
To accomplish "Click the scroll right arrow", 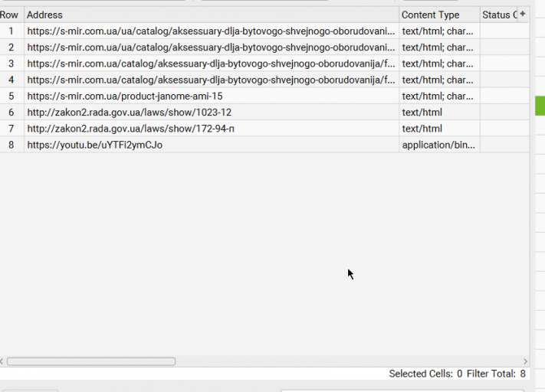I will tap(525, 361).
